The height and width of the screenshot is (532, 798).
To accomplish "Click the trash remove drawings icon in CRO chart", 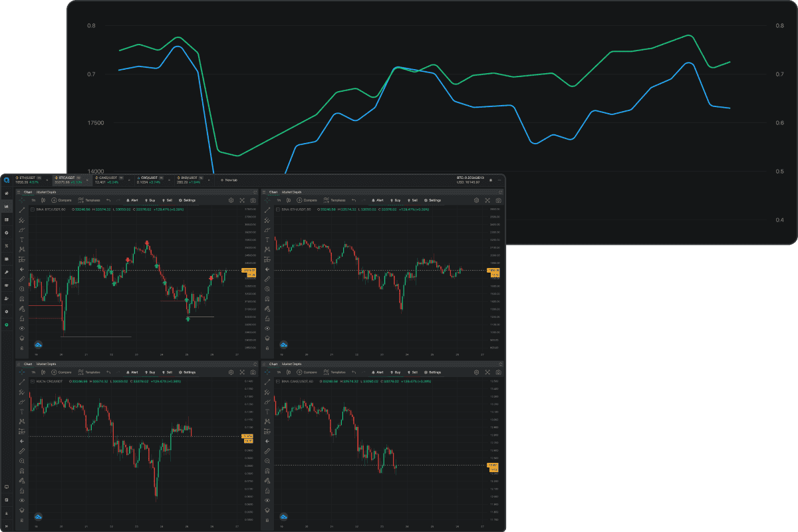I will (22, 519).
